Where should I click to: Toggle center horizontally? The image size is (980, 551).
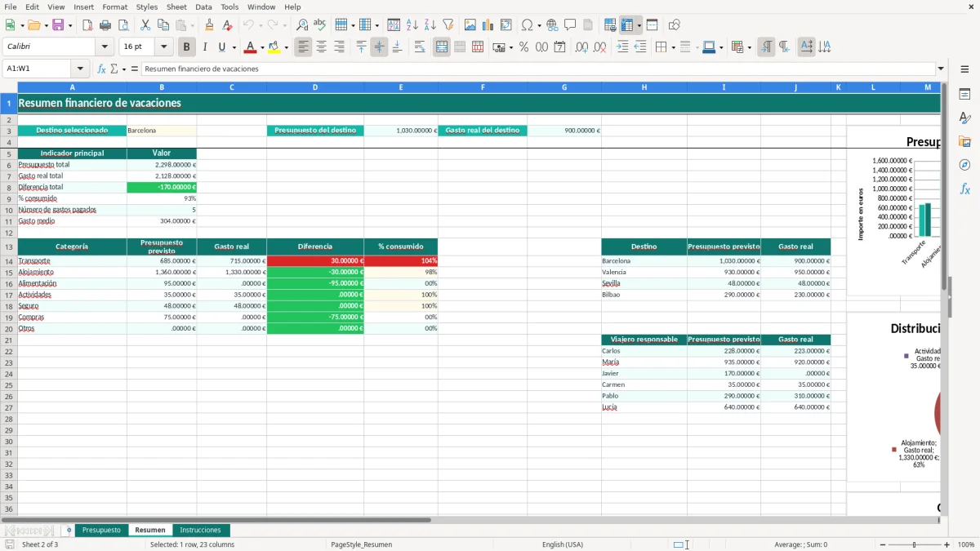(x=321, y=47)
